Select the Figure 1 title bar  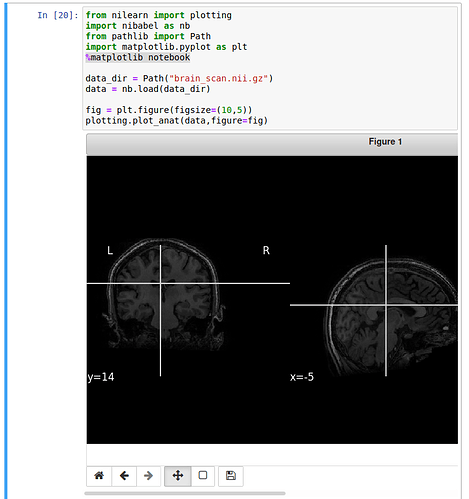pyautogui.click(x=272, y=144)
